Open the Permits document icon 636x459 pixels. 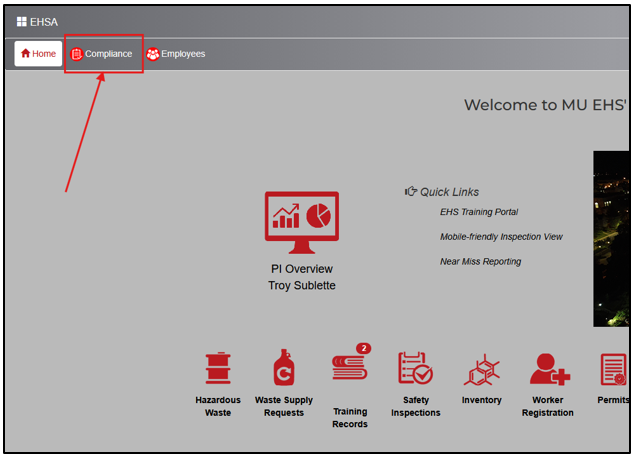[x=612, y=369]
